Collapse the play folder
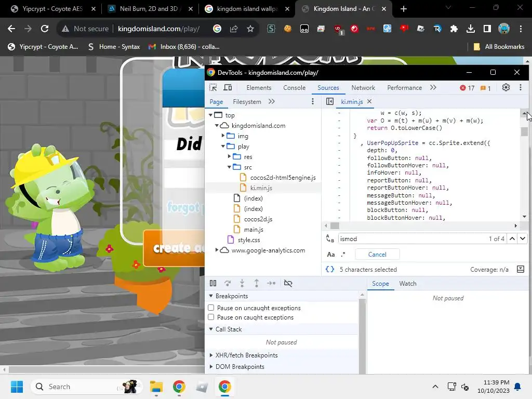Viewport: 532px width, 399px height. 223,146
